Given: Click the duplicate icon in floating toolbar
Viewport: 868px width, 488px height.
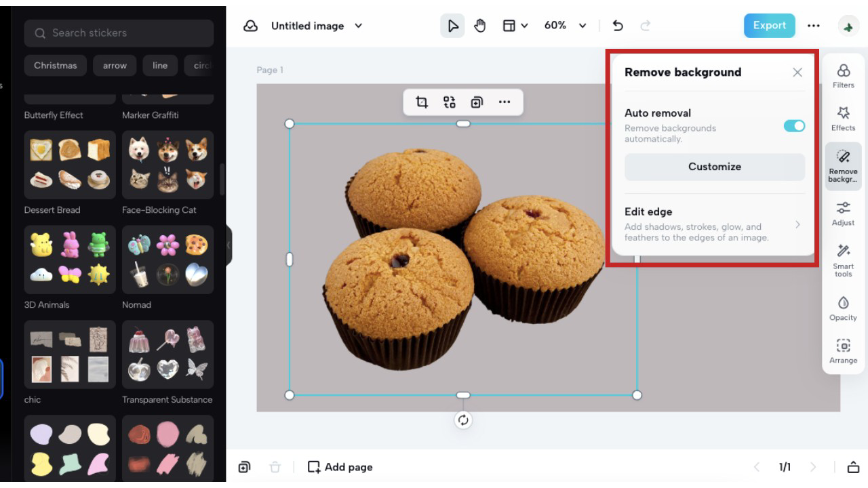Looking at the screenshot, I should [477, 102].
